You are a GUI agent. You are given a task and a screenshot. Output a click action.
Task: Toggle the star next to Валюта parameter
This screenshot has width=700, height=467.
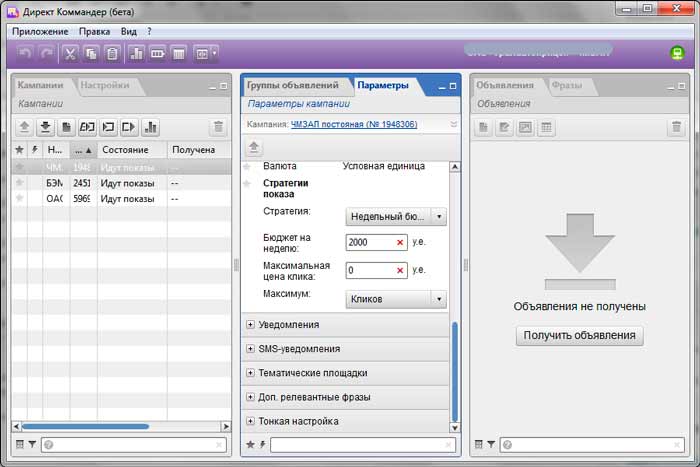[248, 165]
